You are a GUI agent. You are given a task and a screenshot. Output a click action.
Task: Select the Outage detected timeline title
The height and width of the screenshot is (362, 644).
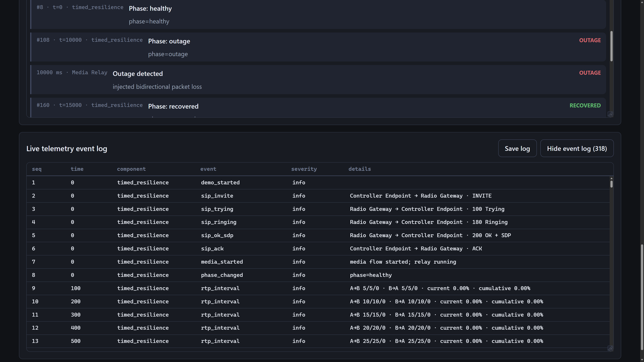coord(138,74)
